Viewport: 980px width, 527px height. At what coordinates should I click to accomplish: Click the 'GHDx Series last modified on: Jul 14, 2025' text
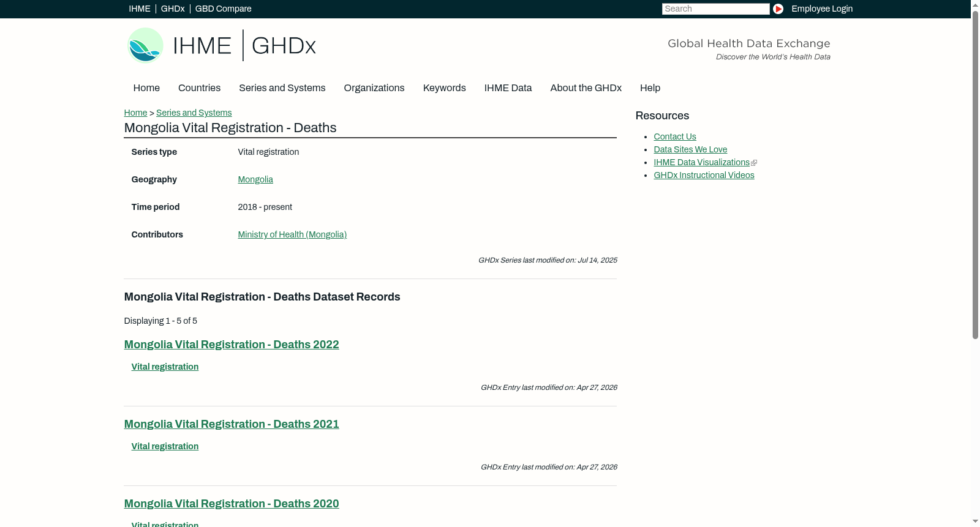click(x=548, y=260)
